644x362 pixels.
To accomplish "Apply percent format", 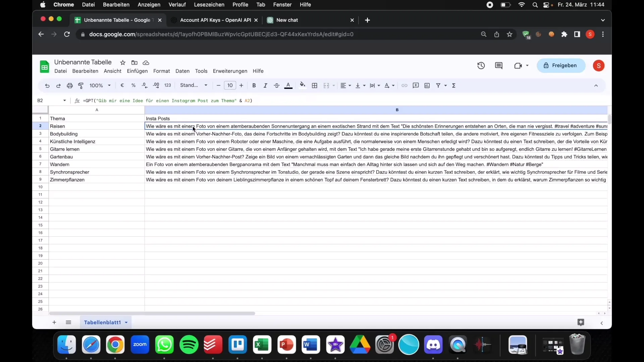I will (133, 85).
